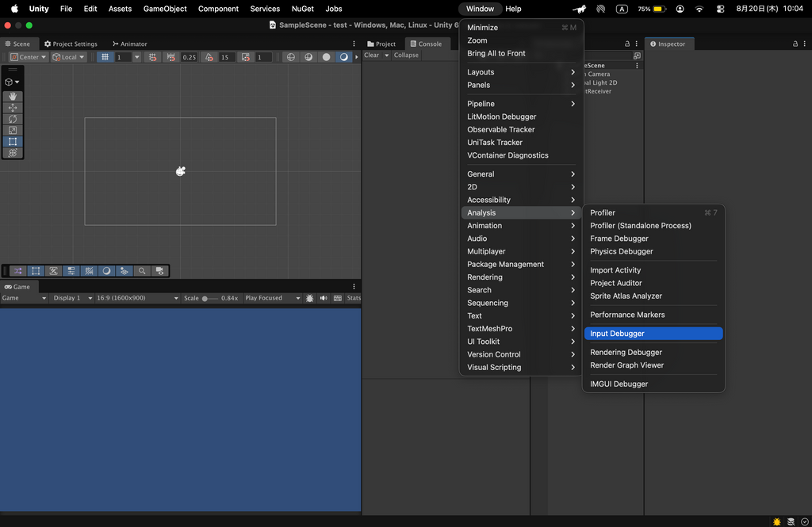Image resolution: width=812 pixels, height=527 pixels.
Task: Choose Frame Debugger menu item
Action: coord(653,239)
